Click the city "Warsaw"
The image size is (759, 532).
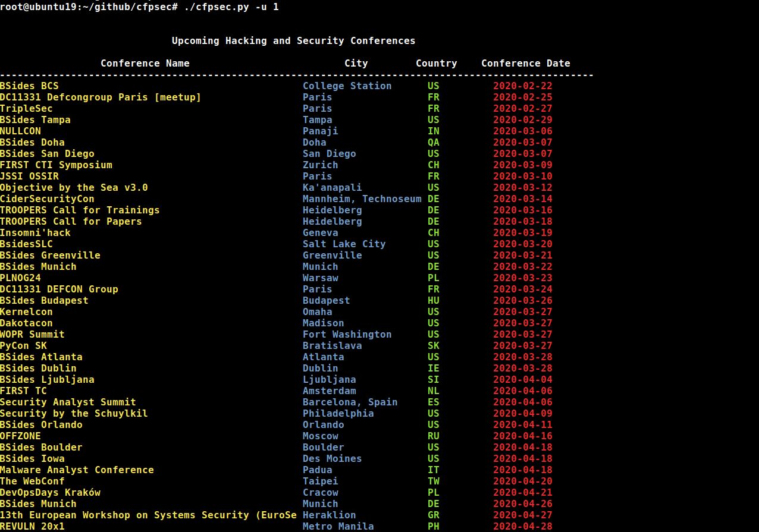[x=321, y=278]
